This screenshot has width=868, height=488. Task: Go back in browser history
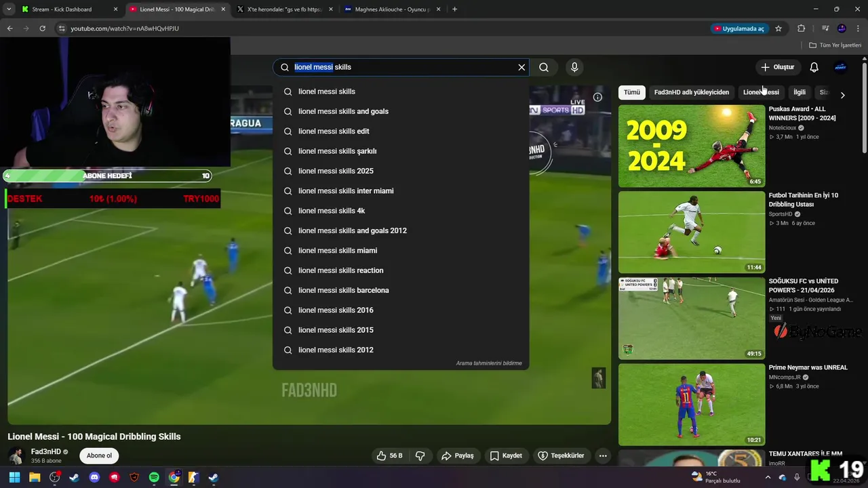(9, 28)
